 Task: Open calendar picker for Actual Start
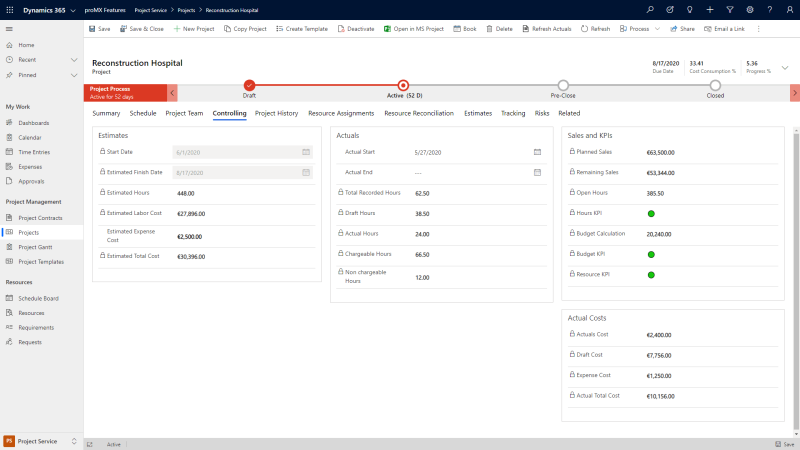[537, 152]
